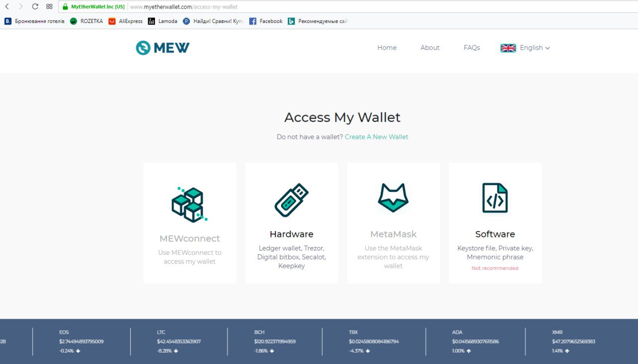This screenshot has width=638, height=364.
Task: Select the MEWconnect card title
Action: [189, 239]
